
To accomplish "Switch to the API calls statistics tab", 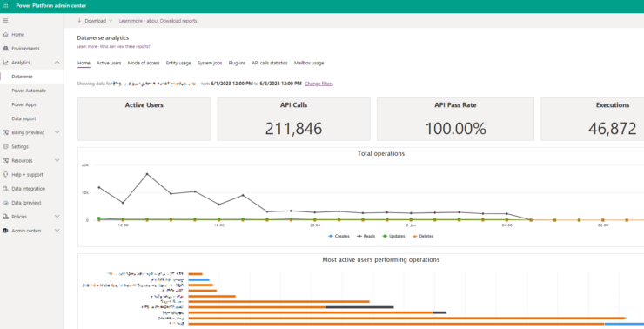I will [270, 63].
